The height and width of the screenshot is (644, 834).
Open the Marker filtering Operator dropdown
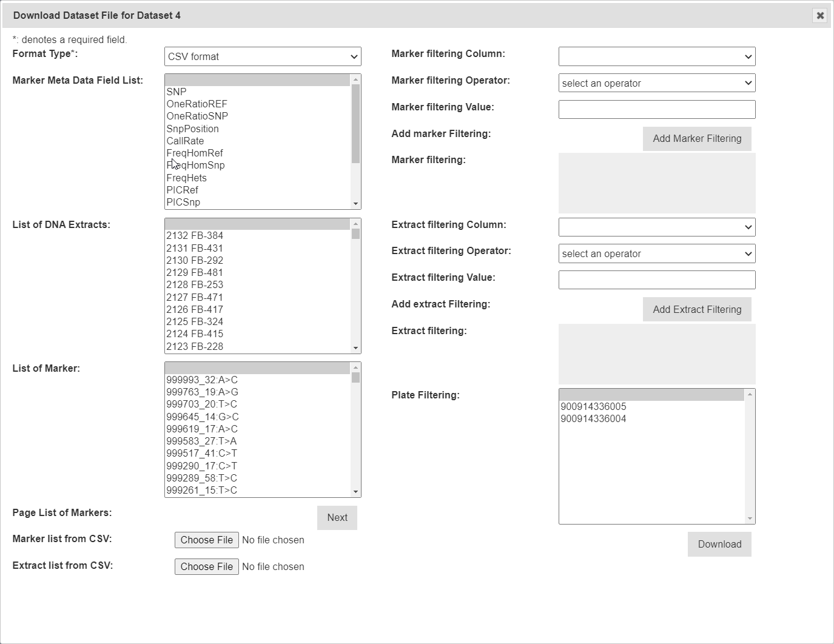[656, 83]
